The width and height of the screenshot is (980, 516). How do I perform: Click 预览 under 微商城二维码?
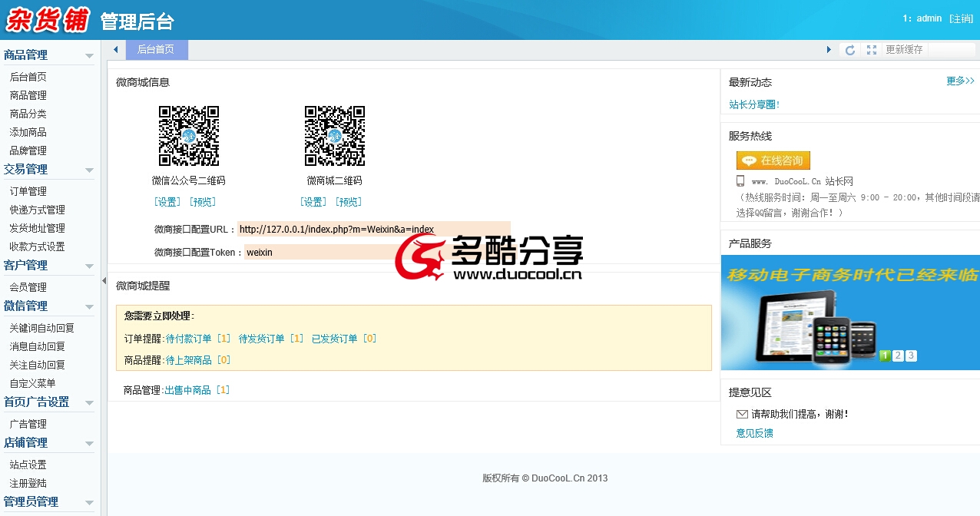coord(349,202)
